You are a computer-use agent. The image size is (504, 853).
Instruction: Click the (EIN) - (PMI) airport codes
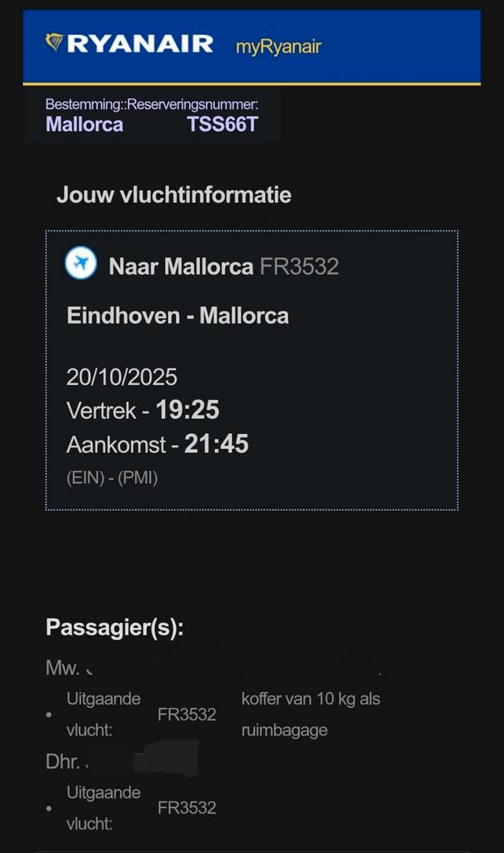coord(112,478)
